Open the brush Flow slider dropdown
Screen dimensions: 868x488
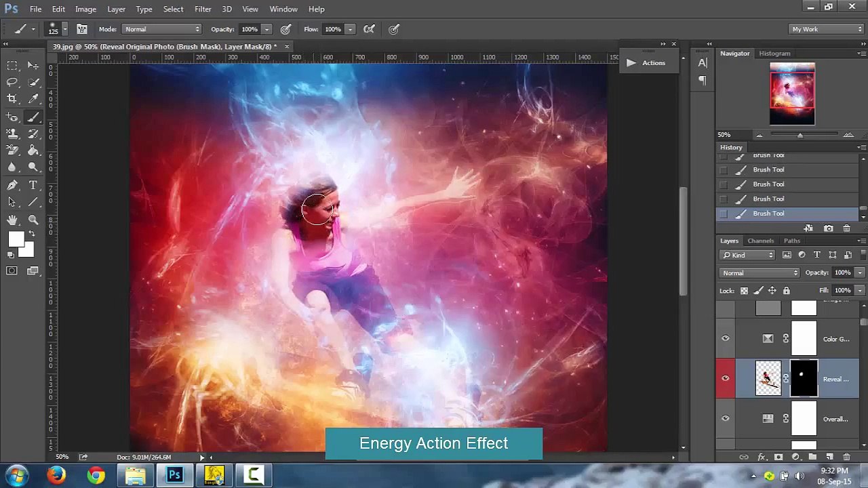coord(350,29)
